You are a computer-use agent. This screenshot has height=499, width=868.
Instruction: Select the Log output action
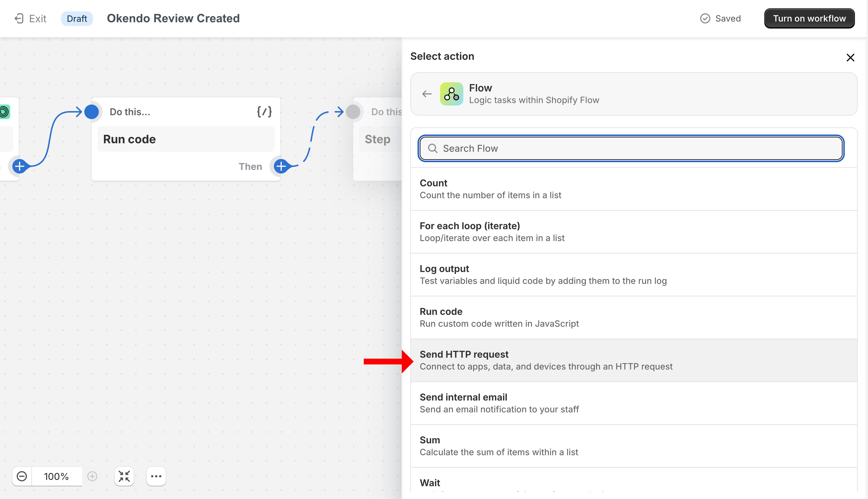click(634, 274)
